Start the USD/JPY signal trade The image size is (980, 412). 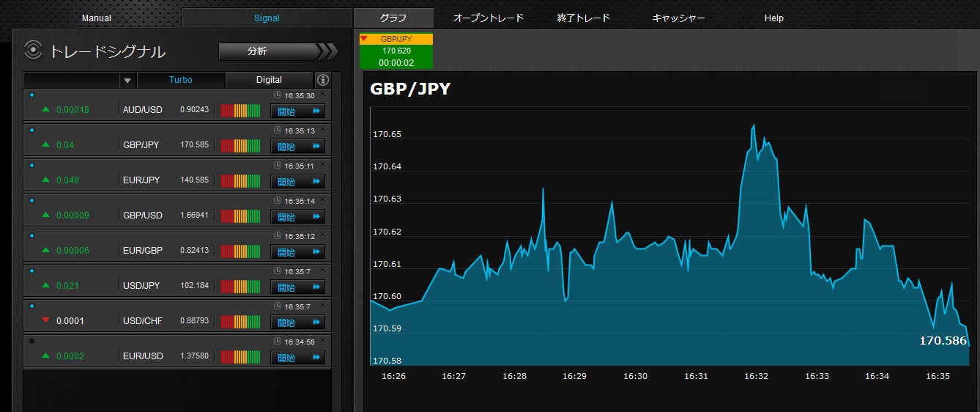[x=297, y=287]
